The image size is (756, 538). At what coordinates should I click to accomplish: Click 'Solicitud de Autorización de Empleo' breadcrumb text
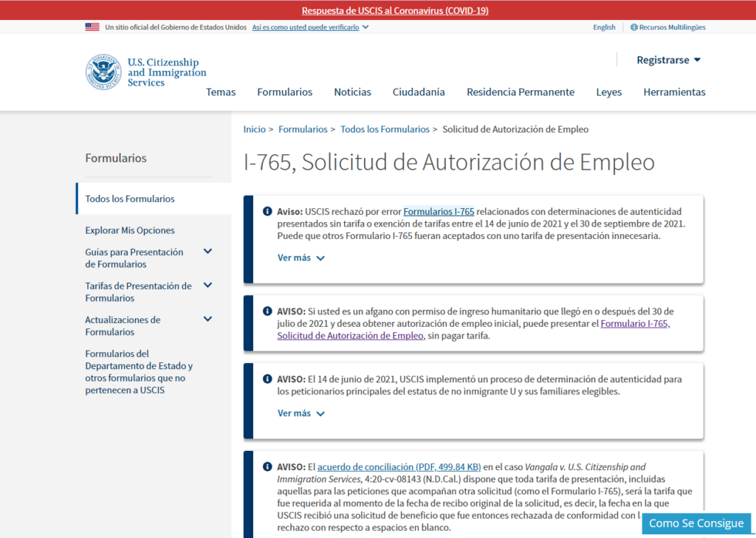(515, 129)
